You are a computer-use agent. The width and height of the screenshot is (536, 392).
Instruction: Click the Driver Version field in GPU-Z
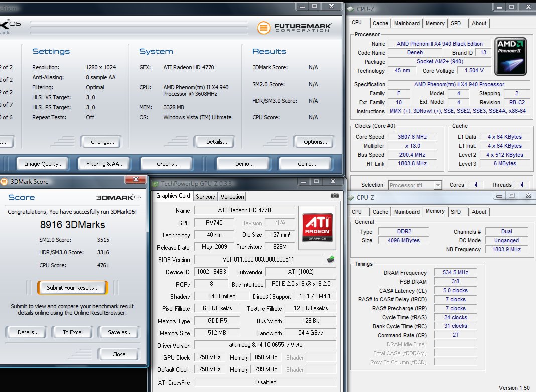click(265, 345)
